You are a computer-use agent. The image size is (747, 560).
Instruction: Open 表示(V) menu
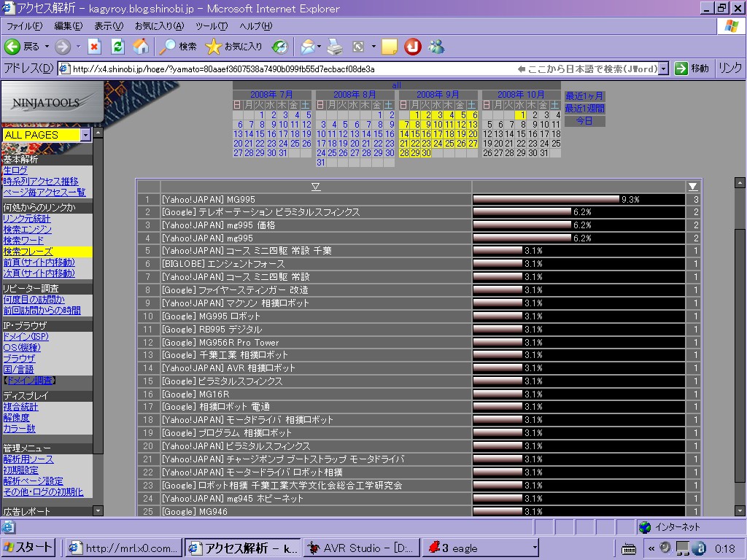109,26
